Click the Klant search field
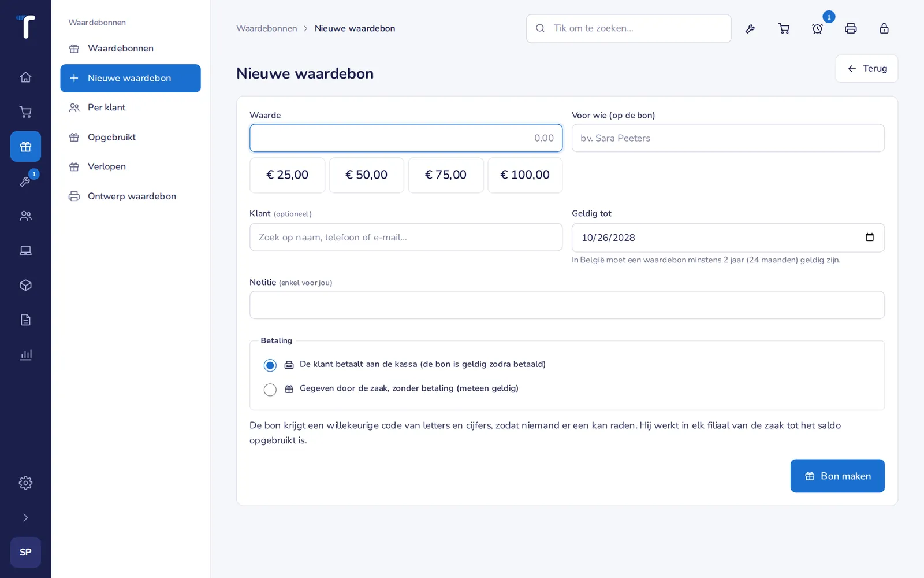The height and width of the screenshot is (578, 924). (406, 237)
